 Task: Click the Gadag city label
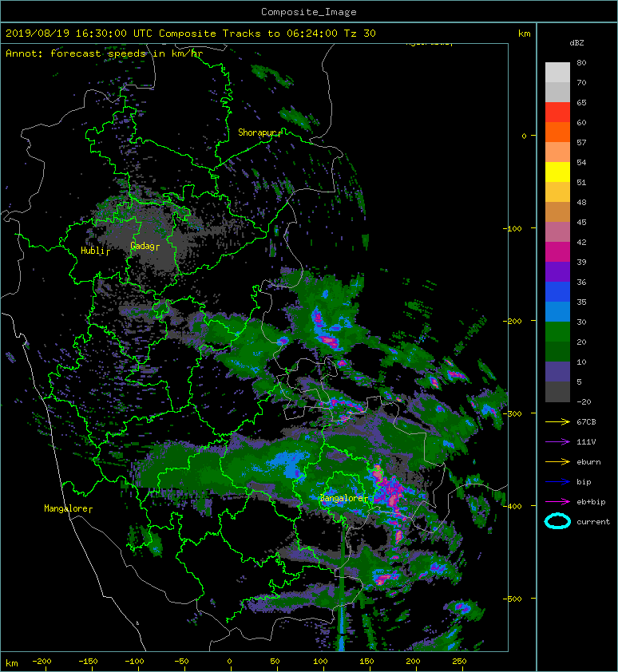143,246
